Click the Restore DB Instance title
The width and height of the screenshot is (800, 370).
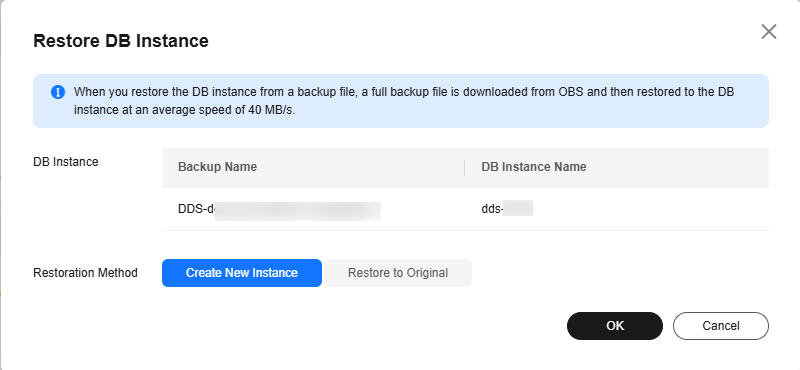coord(121,41)
